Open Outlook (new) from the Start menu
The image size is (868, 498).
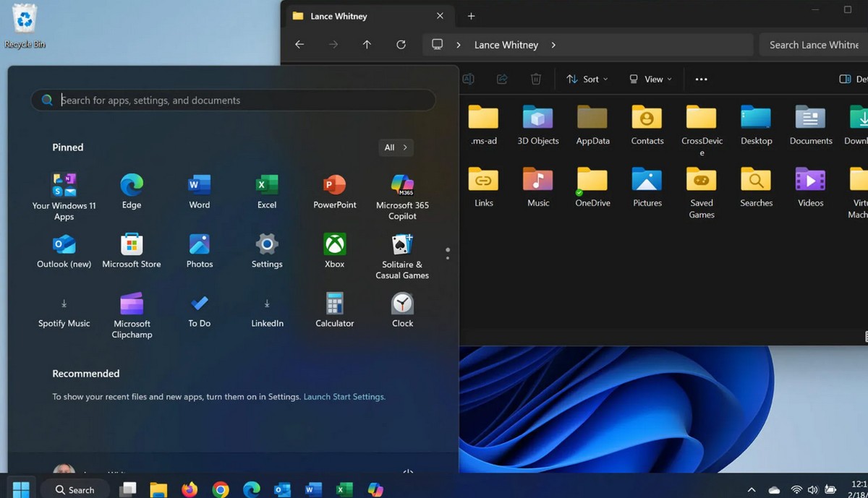click(x=64, y=251)
